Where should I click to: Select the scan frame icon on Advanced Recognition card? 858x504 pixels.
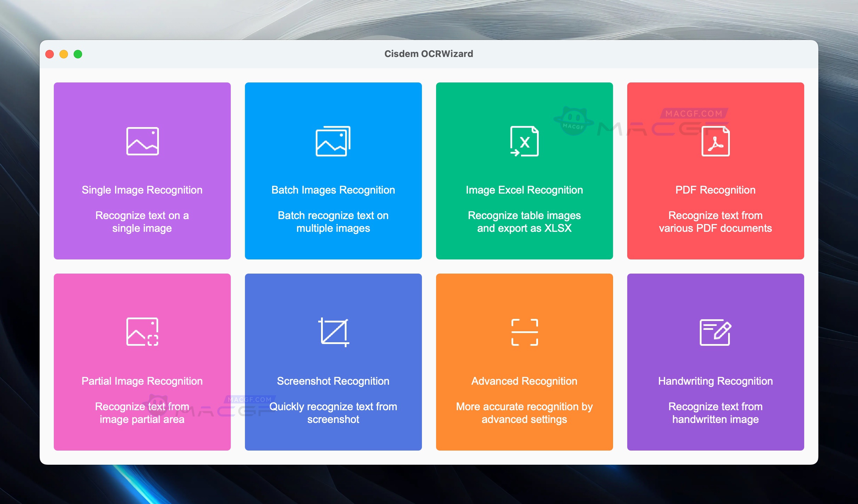(525, 332)
